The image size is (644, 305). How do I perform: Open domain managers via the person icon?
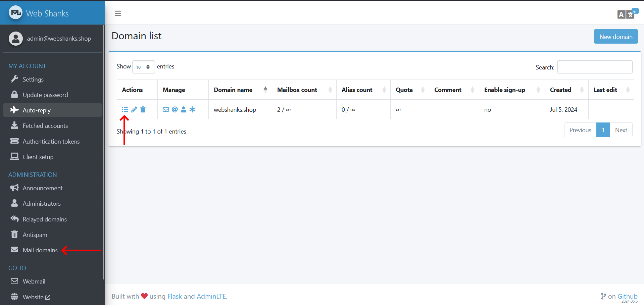(x=184, y=109)
